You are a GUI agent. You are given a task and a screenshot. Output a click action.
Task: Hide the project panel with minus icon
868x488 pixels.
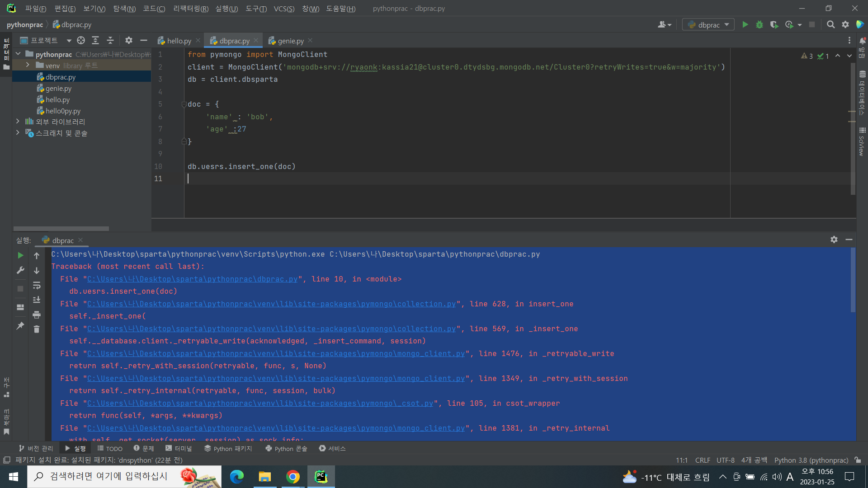tap(144, 41)
